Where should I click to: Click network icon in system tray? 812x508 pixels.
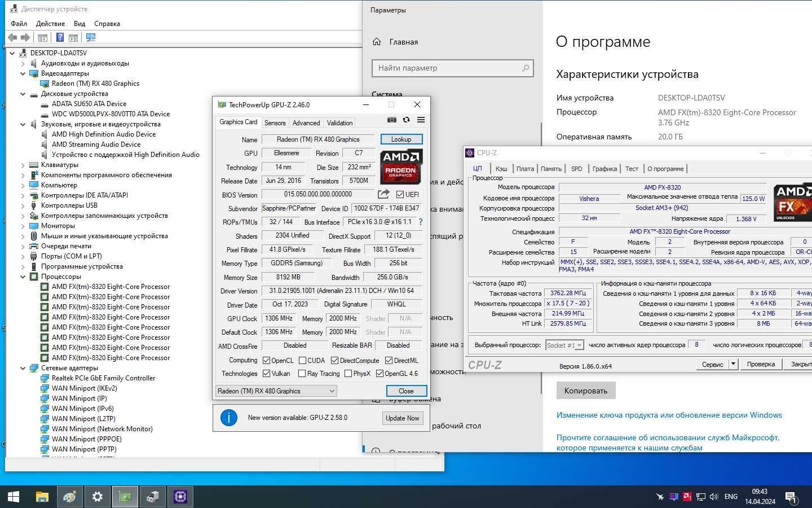click(x=700, y=497)
